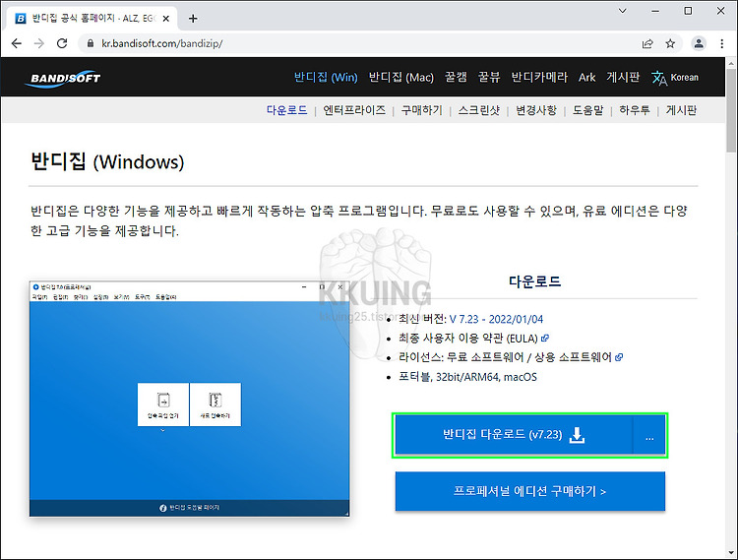The image size is (738, 560).
Task: Click the tab search chevron
Action: [622, 11]
